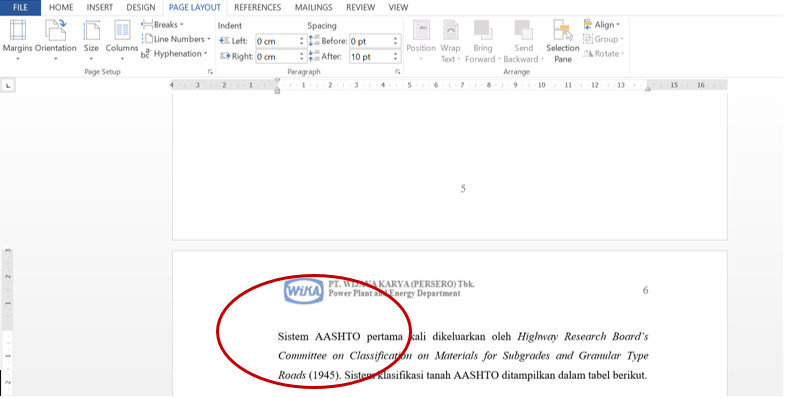785x398 pixels.
Task: Click the tab stop selector at ruler corner
Action: [x=8, y=86]
